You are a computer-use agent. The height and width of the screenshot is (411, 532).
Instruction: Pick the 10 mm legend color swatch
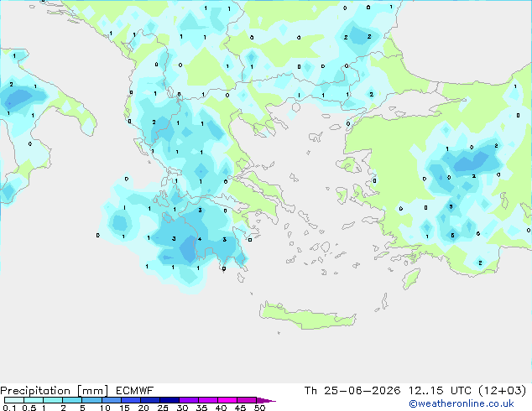pyautogui.click(x=111, y=400)
